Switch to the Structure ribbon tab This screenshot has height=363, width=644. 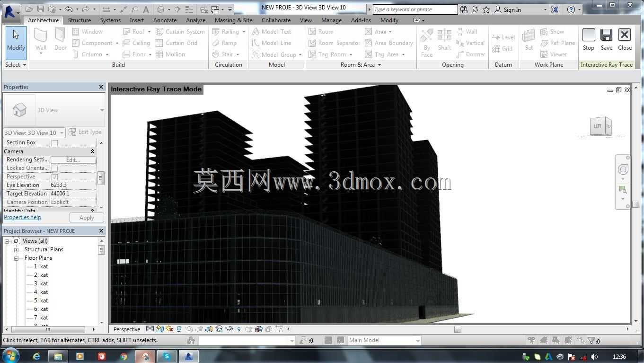pyautogui.click(x=79, y=20)
